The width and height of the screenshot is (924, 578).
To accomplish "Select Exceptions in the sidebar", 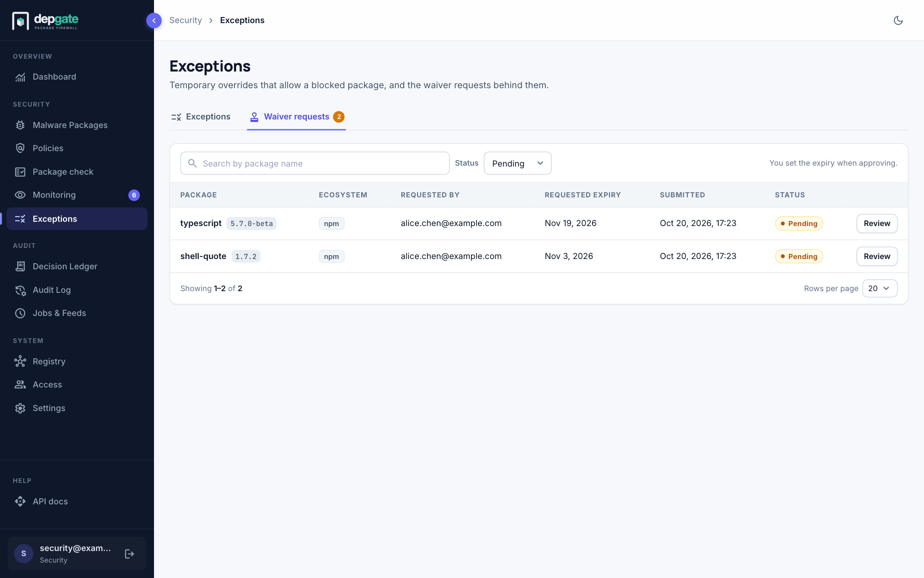I will click(x=77, y=219).
